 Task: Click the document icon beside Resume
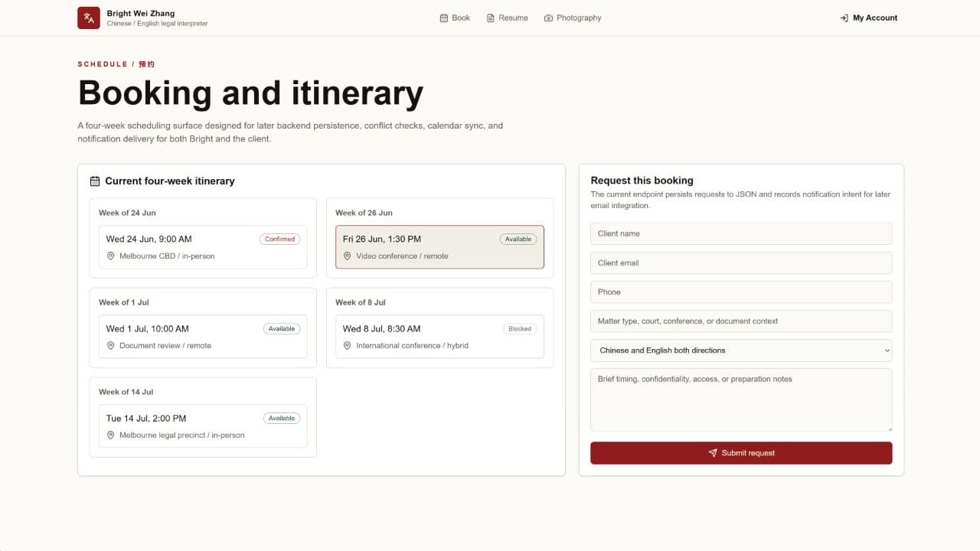pos(491,18)
